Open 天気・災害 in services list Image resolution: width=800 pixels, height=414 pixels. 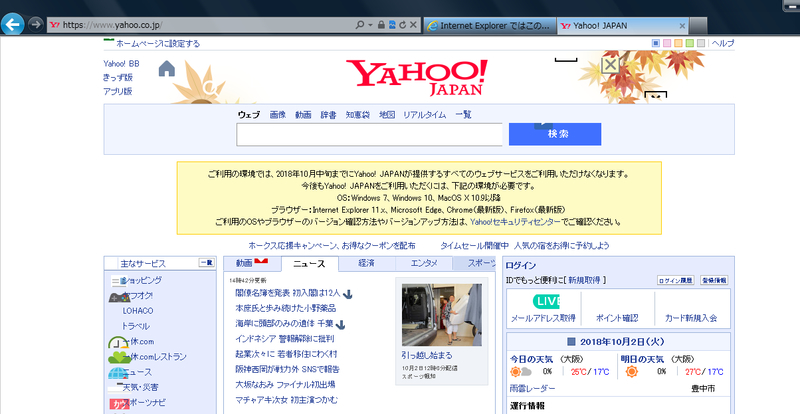pos(140,387)
